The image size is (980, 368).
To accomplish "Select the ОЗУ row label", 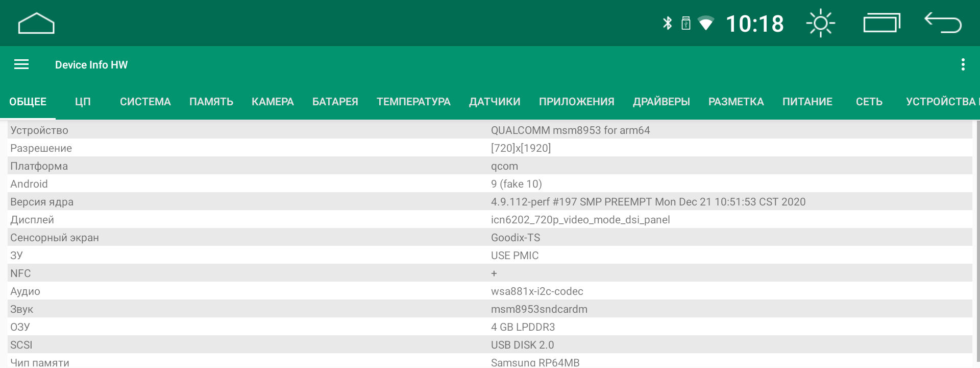I will tap(20, 327).
